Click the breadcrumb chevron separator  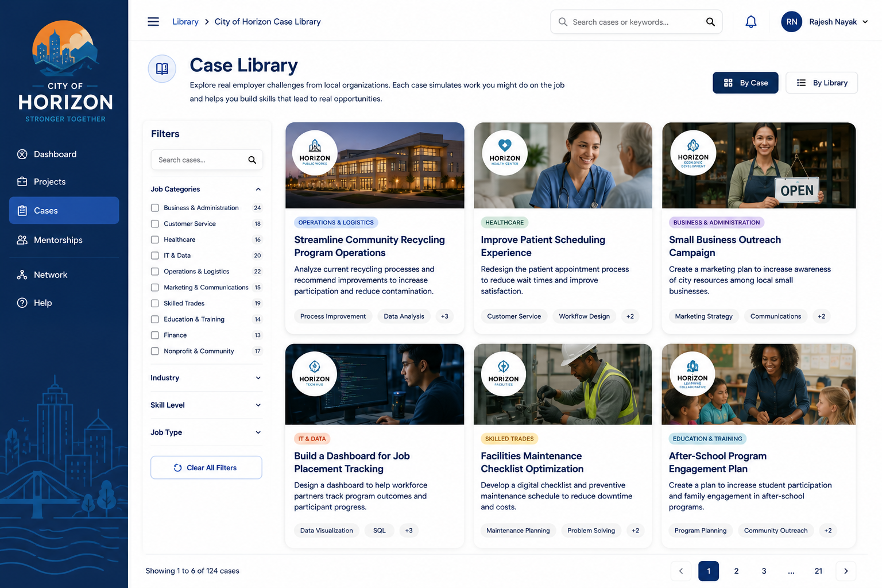207,22
